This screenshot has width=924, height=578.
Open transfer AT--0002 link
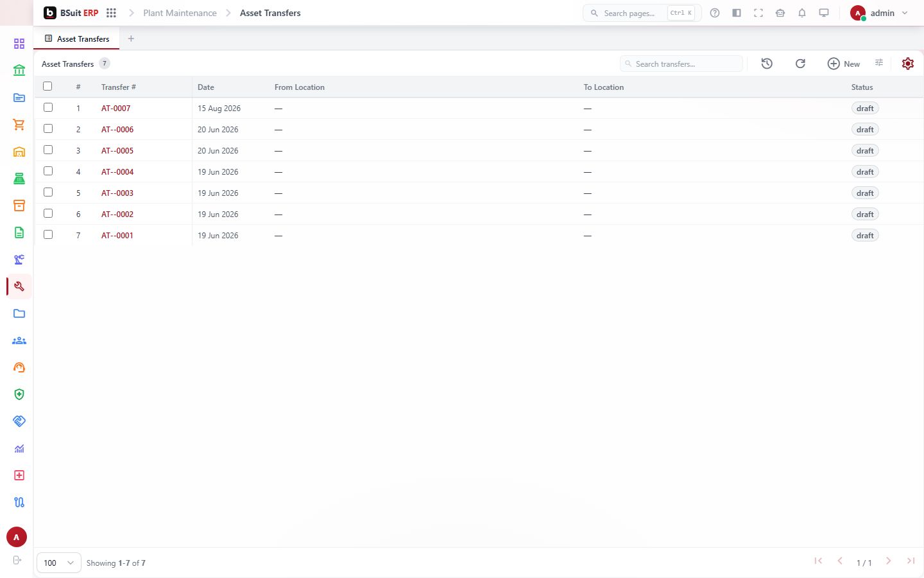point(117,215)
